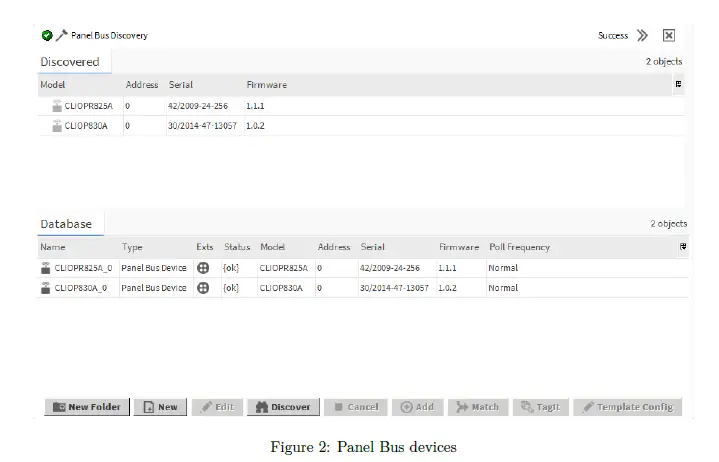Image resolution: width=719 pixels, height=462 pixels.
Task: Click the Edit button
Action: click(217, 407)
